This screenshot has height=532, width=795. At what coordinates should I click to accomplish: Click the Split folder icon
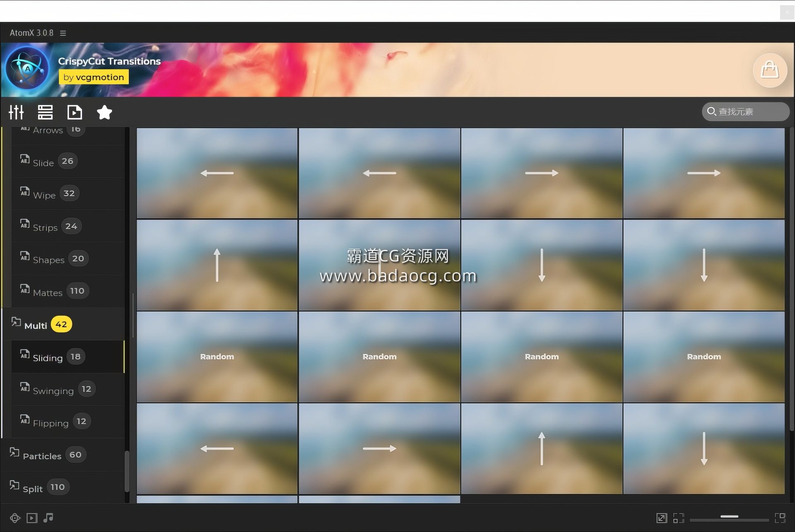pos(14,485)
